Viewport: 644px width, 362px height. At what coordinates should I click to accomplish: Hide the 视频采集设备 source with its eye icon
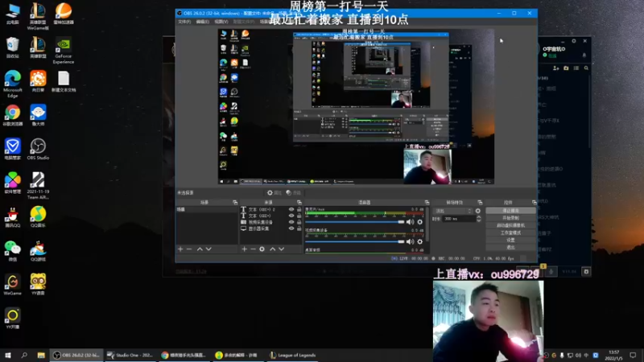coord(291,222)
